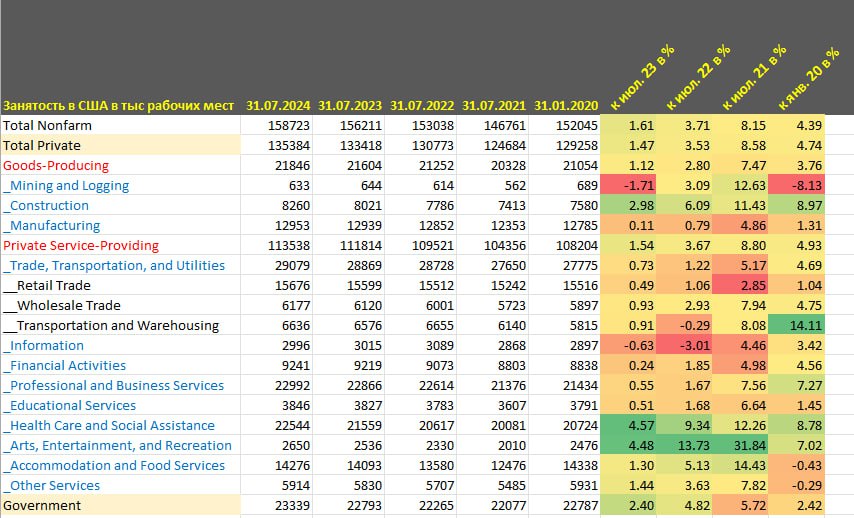Select the 31.01.2020 column header

click(566, 105)
